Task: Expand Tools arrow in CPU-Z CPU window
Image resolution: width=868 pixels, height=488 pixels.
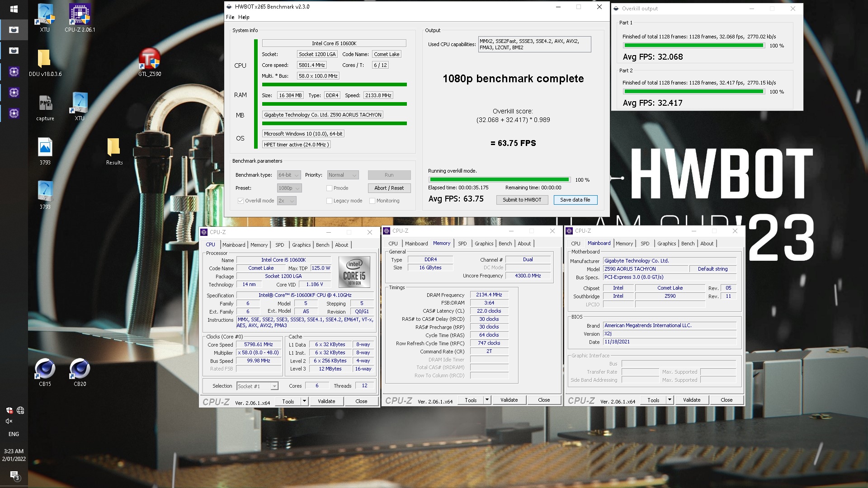Action: [304, 401]
